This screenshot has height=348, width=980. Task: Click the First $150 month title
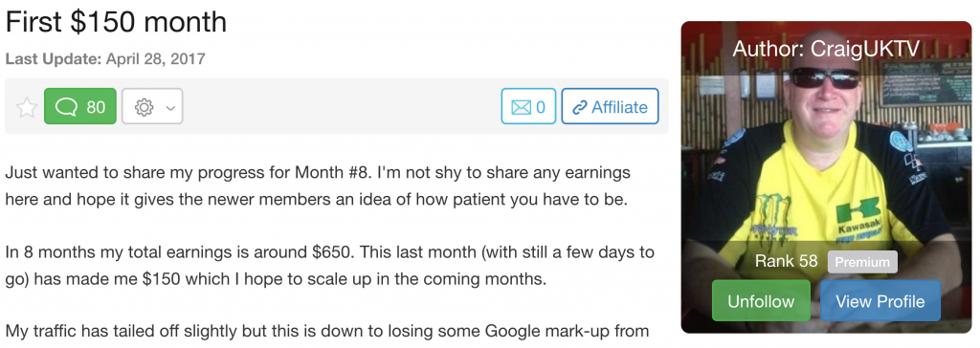(x=116, y=22)
